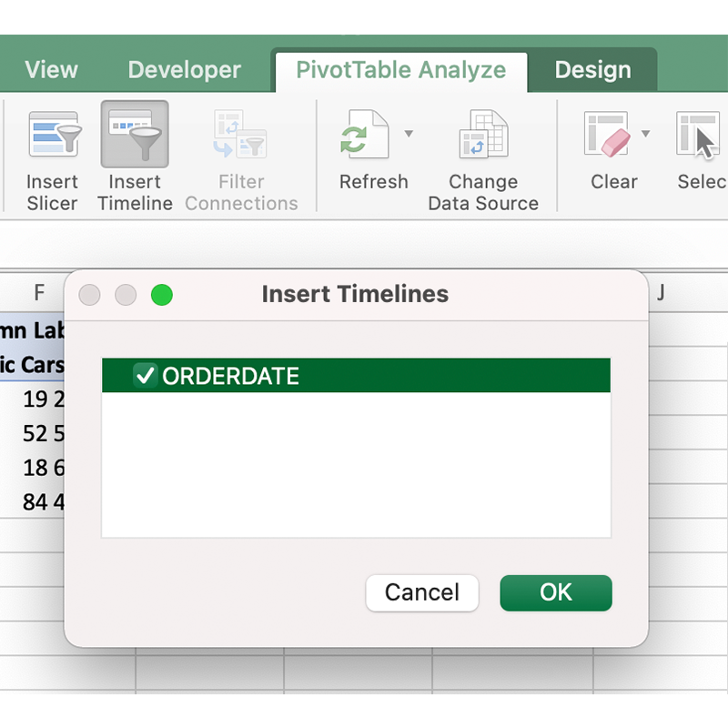This screenshot has width=728, height=728.
Task: Open the Clear dropdown arrow
Action: (x=645, y=134)
